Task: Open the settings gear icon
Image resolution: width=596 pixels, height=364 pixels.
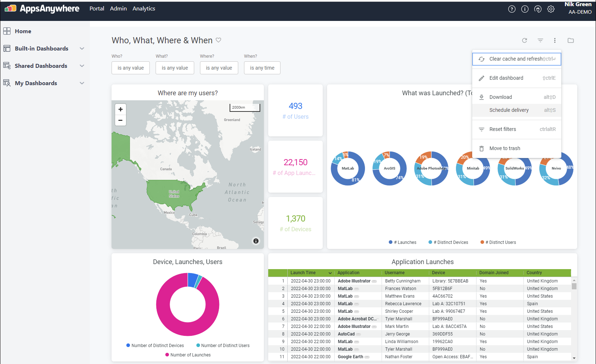Action: pos(551,9)
